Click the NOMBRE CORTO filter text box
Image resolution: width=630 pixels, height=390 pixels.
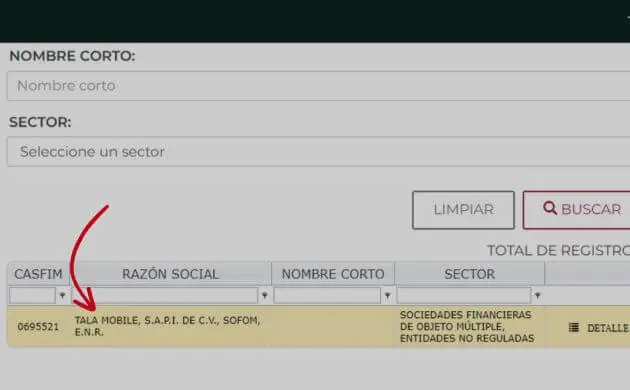[327, 296]
